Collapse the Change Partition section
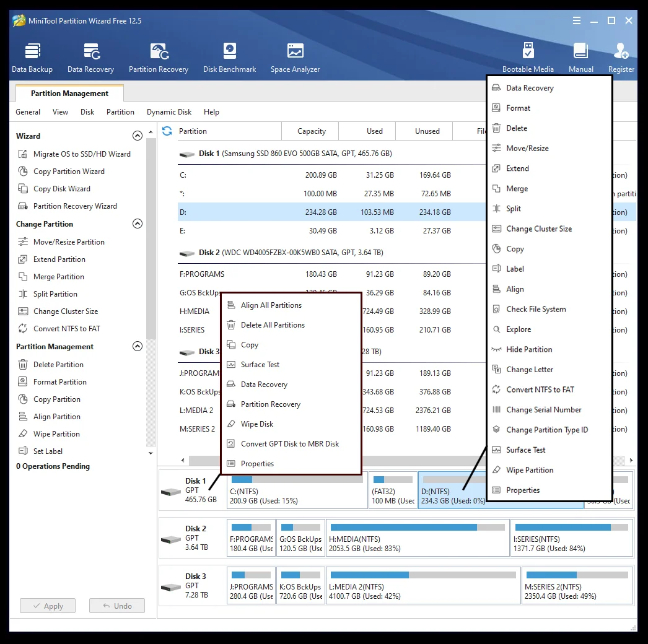The width and height of the screenshot is (648, 644). pyautogui.click(x=137, y=224)
